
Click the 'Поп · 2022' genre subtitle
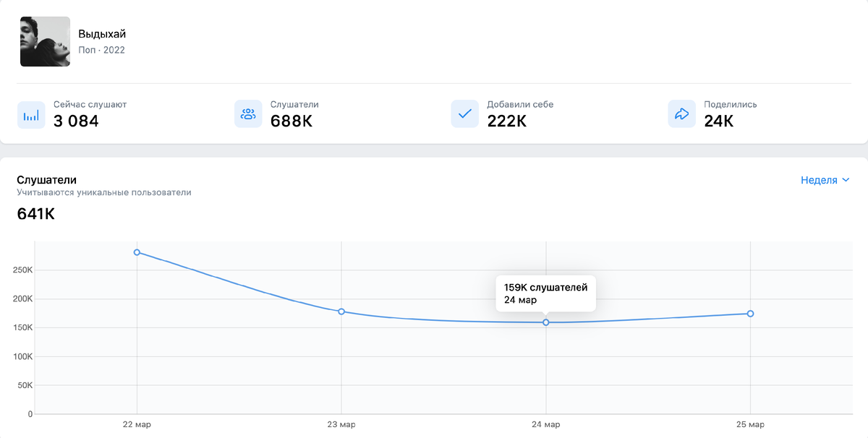tap(101, 51)
